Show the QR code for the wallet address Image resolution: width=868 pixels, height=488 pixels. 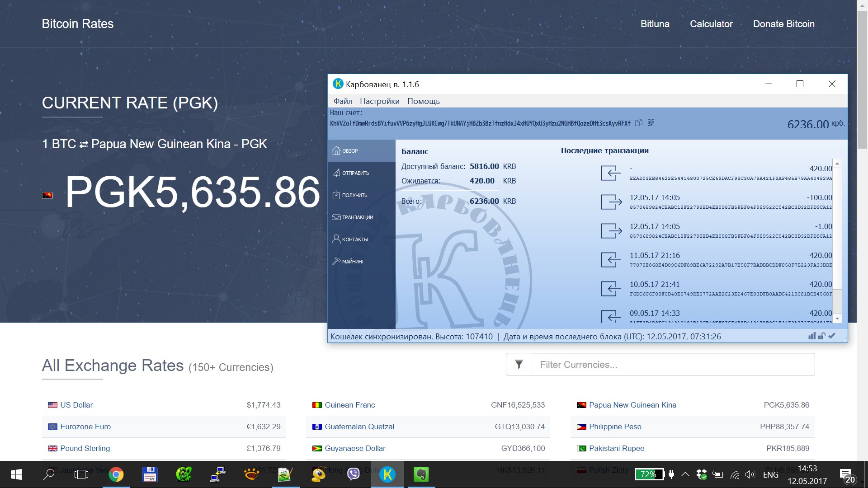pos(651,122)
